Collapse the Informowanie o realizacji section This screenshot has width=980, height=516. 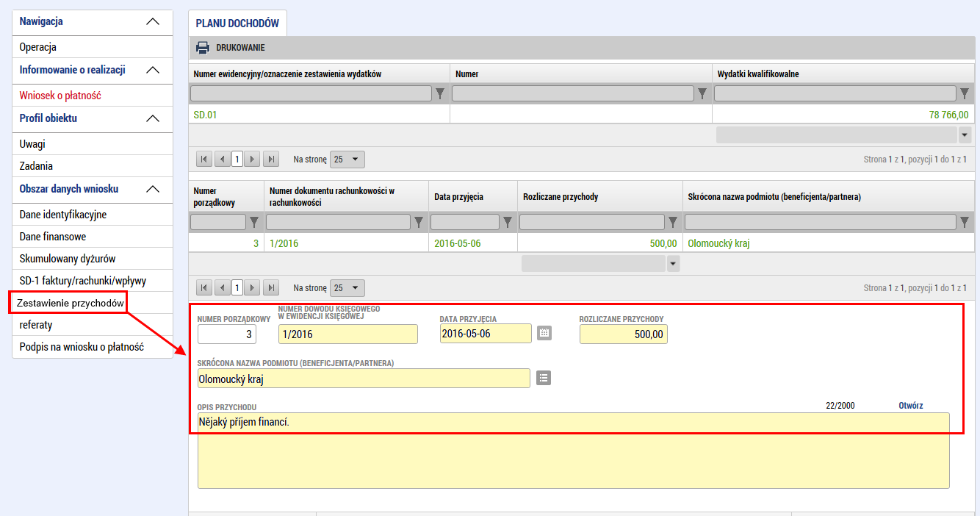[x=153, y=71]
